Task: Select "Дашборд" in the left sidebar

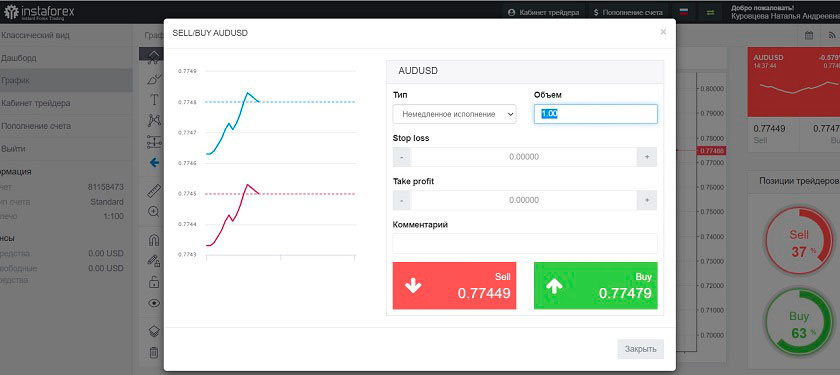Action: [19, 58]
